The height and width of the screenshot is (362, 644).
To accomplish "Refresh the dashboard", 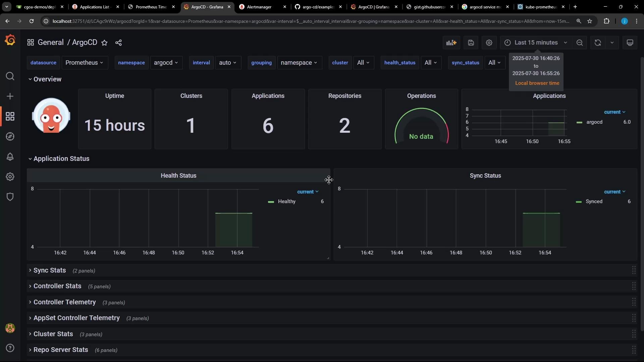I will [x=598, y=43].
